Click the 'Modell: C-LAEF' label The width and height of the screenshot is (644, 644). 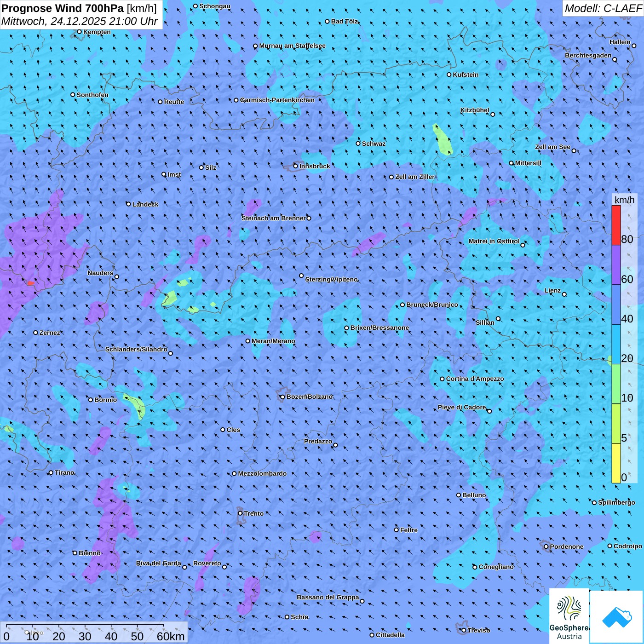tap(603, 8)
